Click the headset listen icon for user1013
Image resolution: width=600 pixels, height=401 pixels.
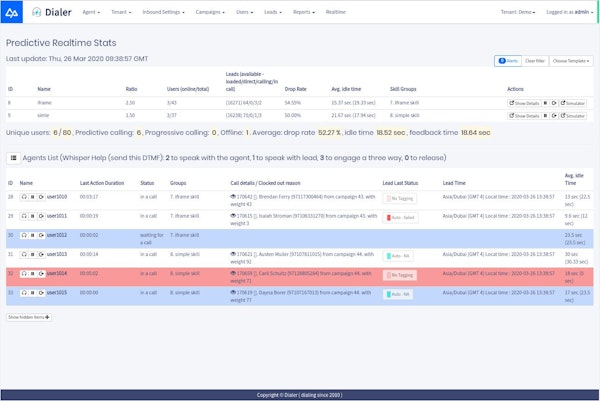(24, 254)
